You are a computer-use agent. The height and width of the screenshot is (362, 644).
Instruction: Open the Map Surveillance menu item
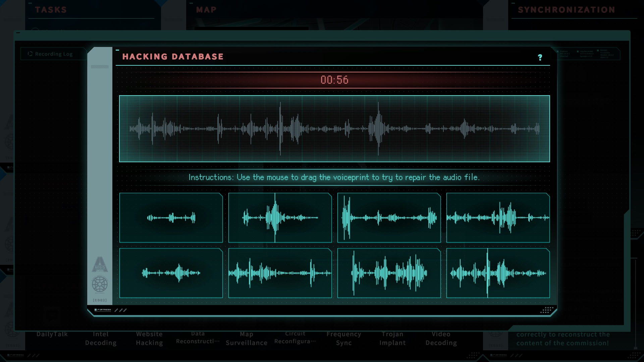247,338
